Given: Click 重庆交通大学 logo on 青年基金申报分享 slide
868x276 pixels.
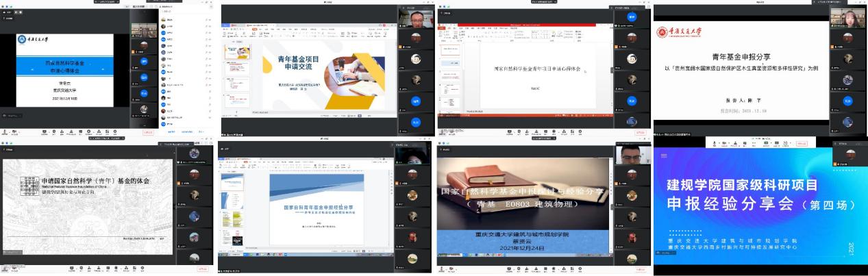Looking at the screenshot, I should [x=678, y=32].
